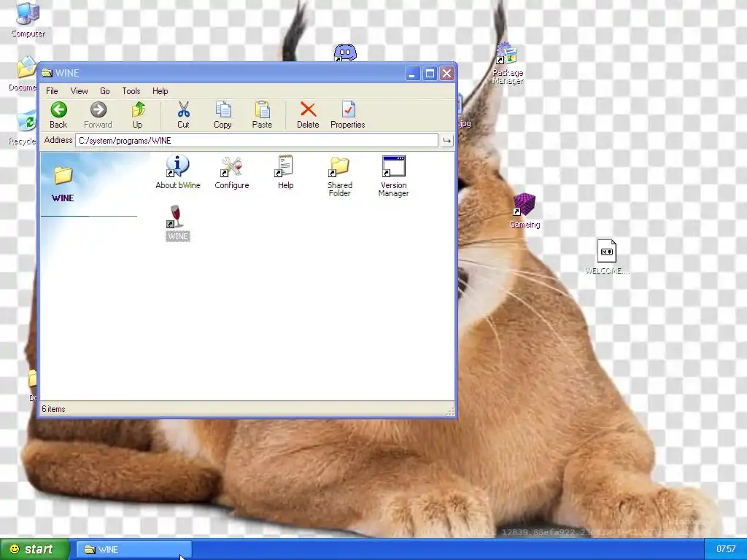Select the About bWine shortcut

click(178, 172)
